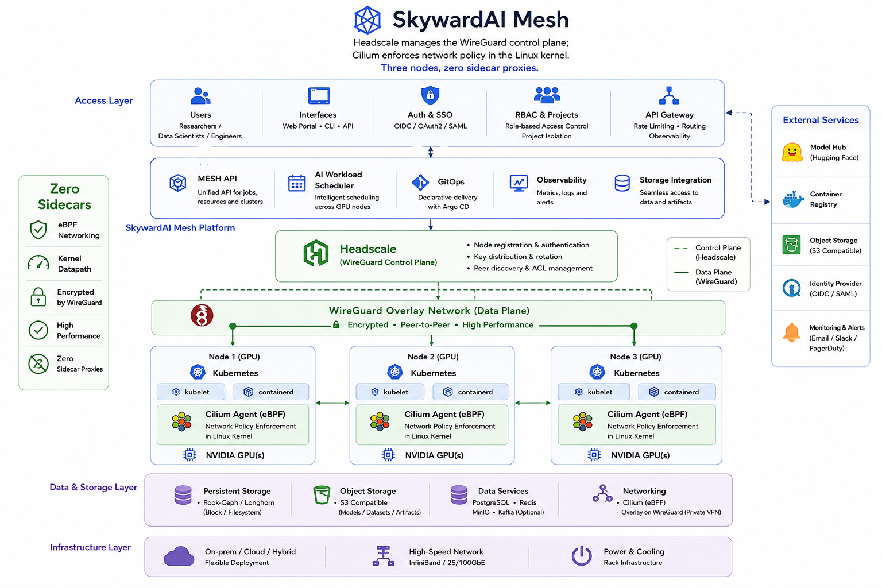
Task: Click the RBAC & Projects group icon
Action: coord(547,95)
